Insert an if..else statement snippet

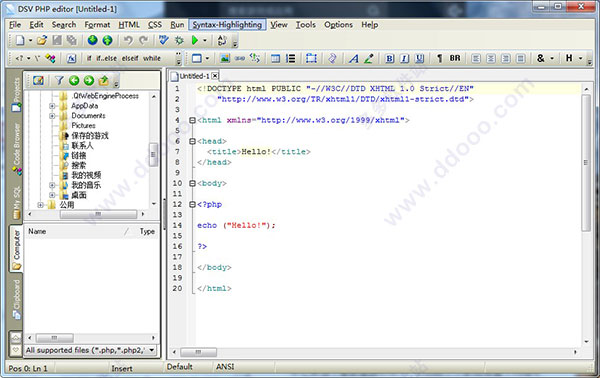[x=106, y=58]
